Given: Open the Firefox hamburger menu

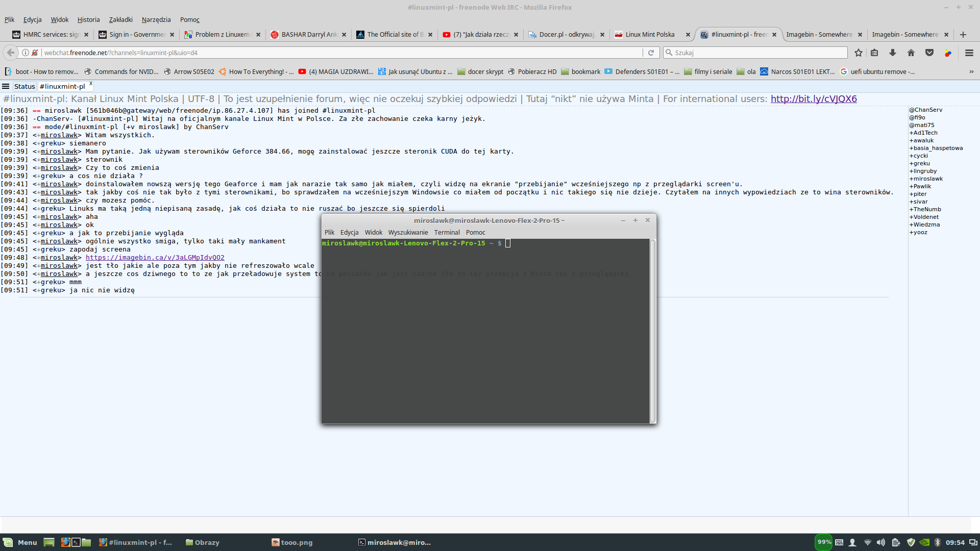Looking at the screenshot, I should [x=969, y=53].
